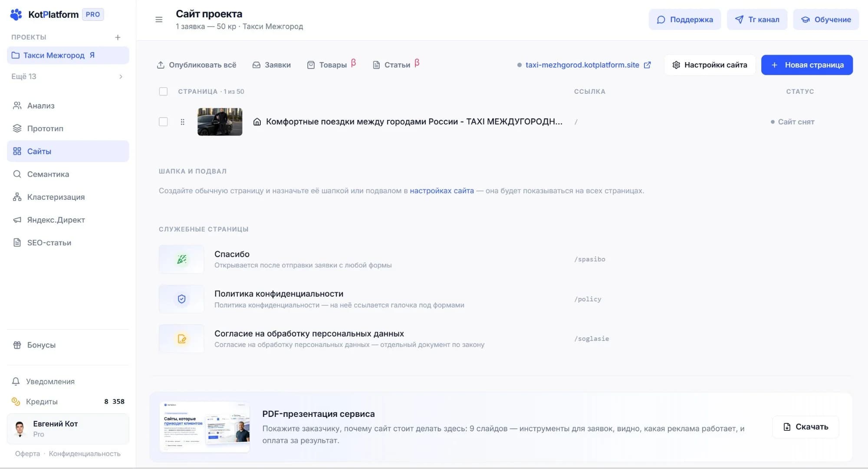Click the PDF presentation preview thumbnail

click(205, 427)
